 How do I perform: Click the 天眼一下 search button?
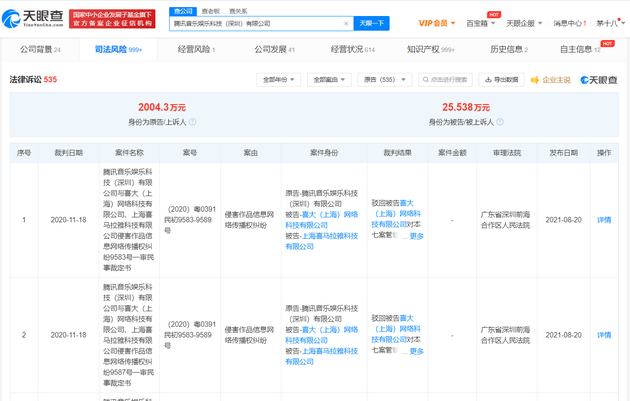[x=372, y=23]
